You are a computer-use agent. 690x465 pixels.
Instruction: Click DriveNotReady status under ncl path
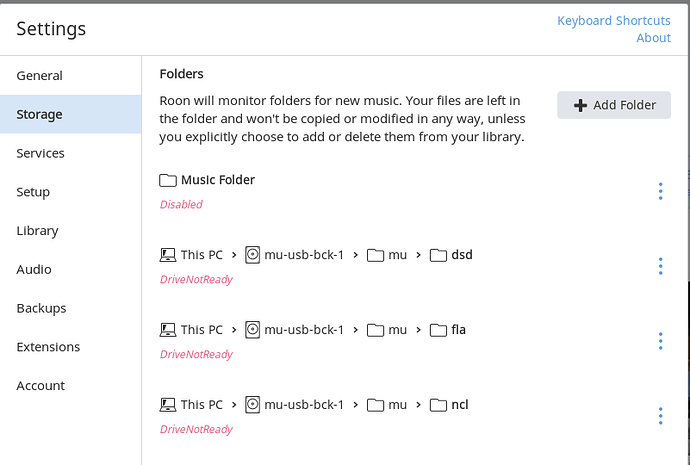pos(196,429)
